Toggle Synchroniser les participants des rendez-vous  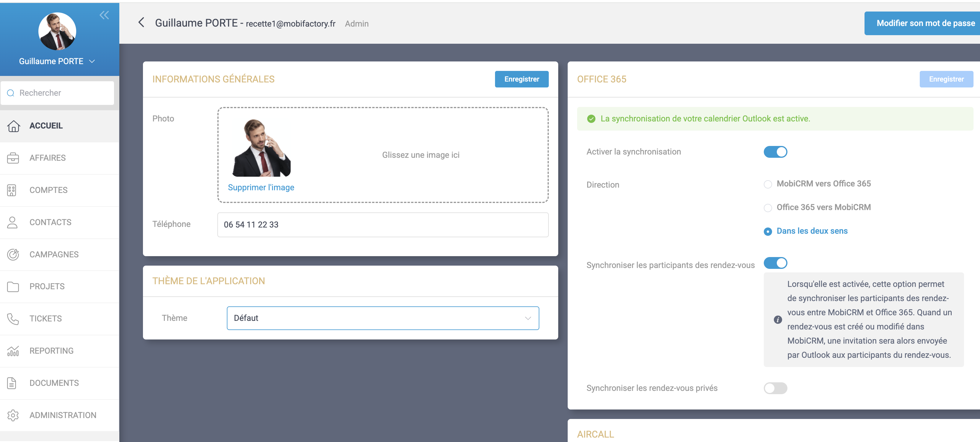coord(775,263)
